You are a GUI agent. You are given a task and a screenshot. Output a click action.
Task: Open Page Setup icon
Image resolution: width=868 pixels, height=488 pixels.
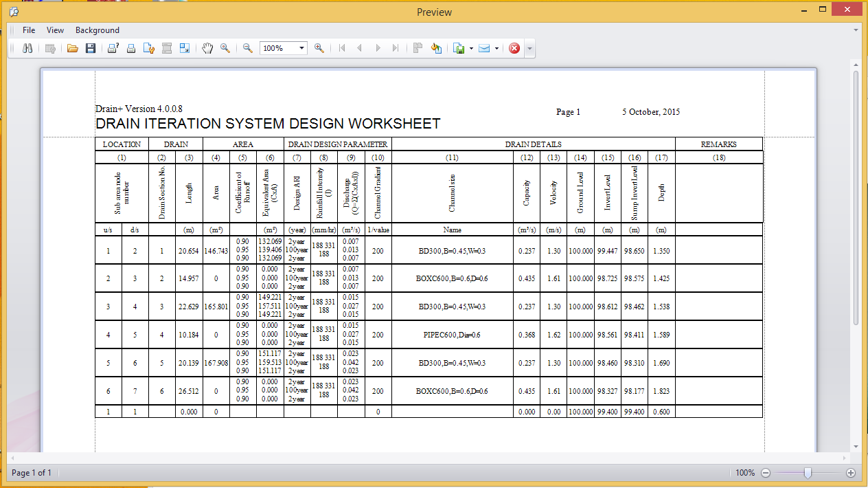148,48
